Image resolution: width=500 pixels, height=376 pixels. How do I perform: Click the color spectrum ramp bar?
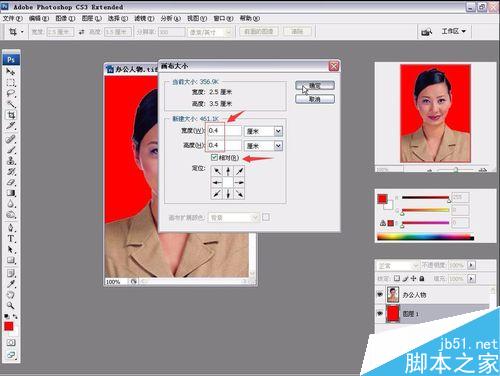point(425,237)
